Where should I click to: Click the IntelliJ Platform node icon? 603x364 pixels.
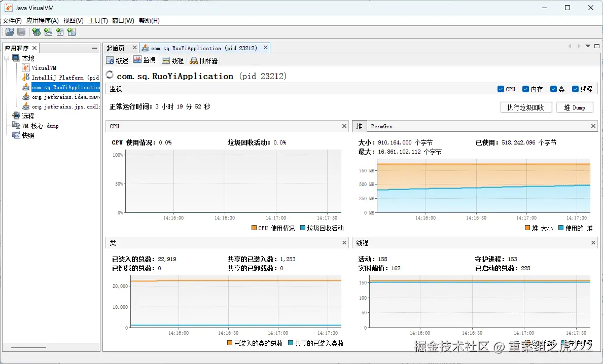click(26, 77)
